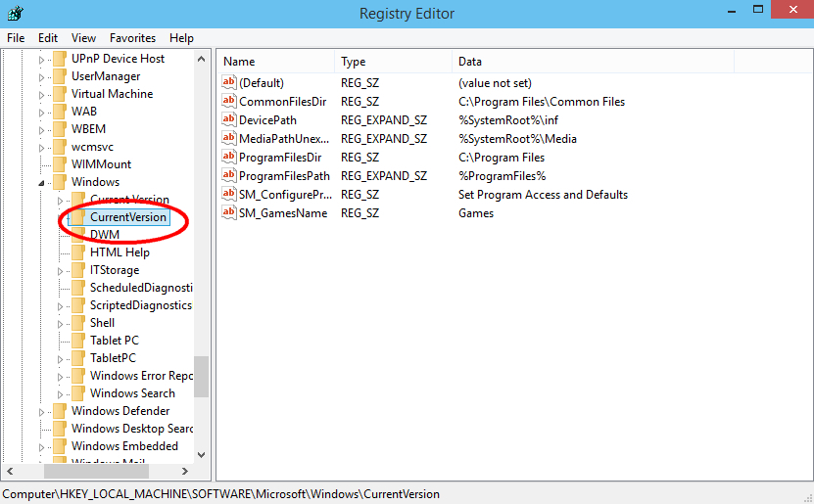The image size is (814, 504).
Task: Click the Windows Embedded folder icon
Action: 60,446
